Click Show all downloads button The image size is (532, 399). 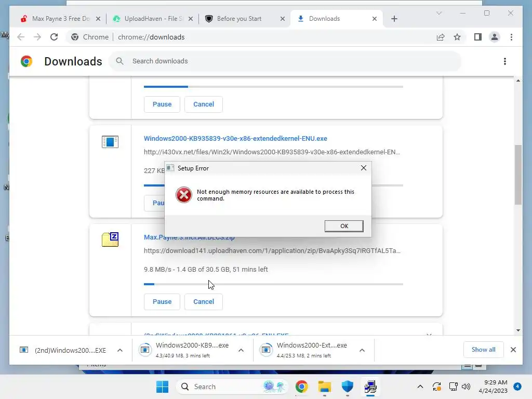click(483, 350)
